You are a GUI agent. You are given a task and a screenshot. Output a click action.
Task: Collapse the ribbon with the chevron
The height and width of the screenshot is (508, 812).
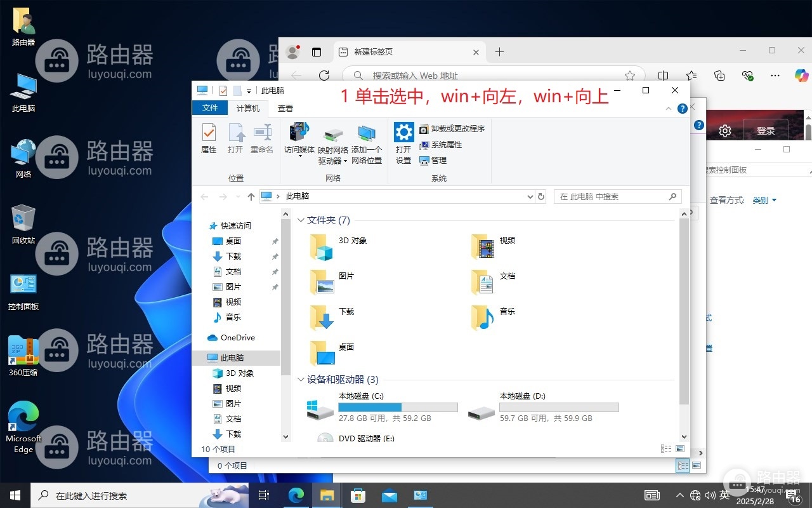(x=668, y=109)
